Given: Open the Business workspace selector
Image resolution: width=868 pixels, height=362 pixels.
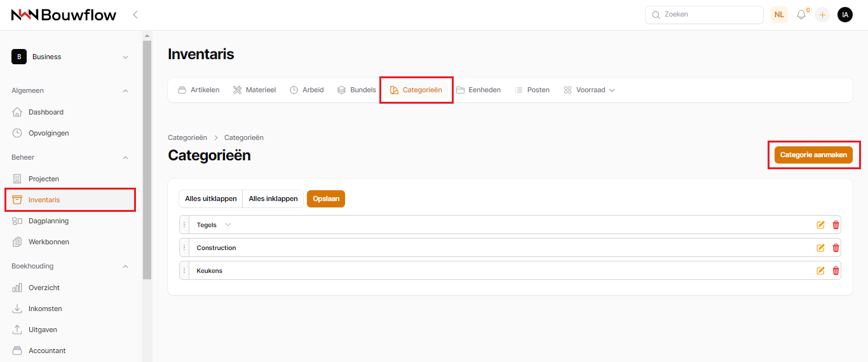Looking at the screenshot, I should (70, 57).
